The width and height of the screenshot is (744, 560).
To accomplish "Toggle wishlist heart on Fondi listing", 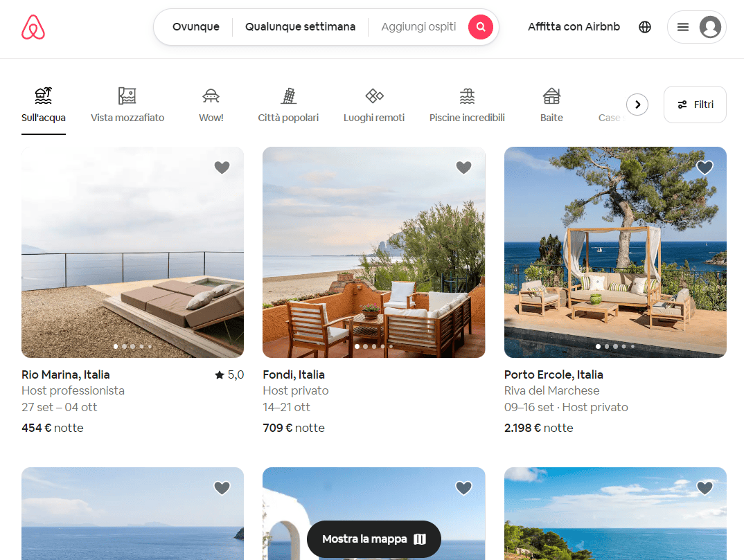I will point(463,167).
